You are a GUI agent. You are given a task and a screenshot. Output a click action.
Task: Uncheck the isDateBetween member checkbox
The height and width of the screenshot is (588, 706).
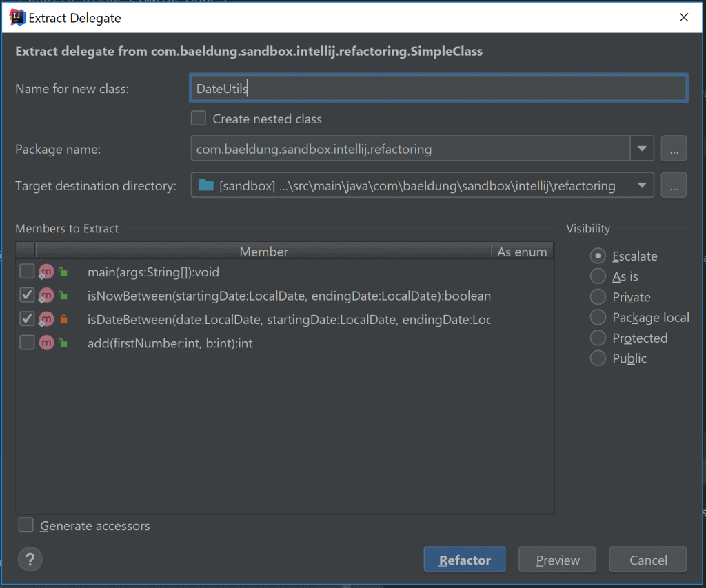point(27,318)
